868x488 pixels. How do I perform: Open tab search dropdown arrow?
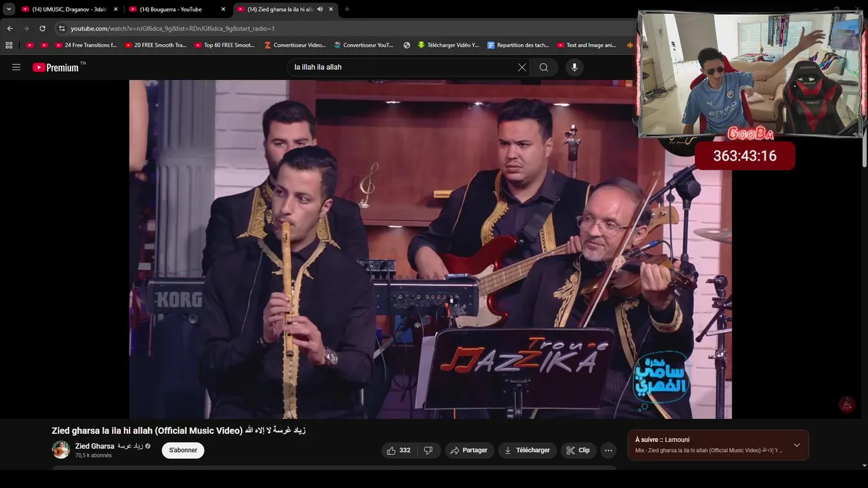[x=9, y=9]
